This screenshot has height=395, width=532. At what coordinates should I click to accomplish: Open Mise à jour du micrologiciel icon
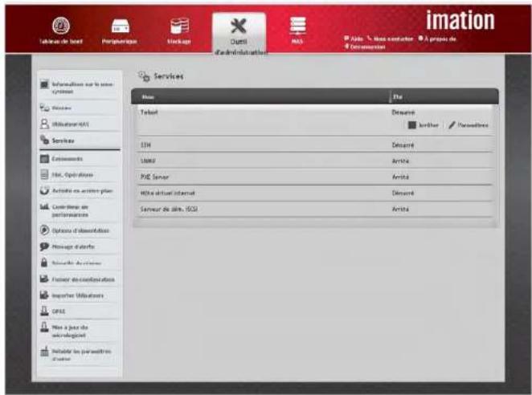[x=44, y=327]
